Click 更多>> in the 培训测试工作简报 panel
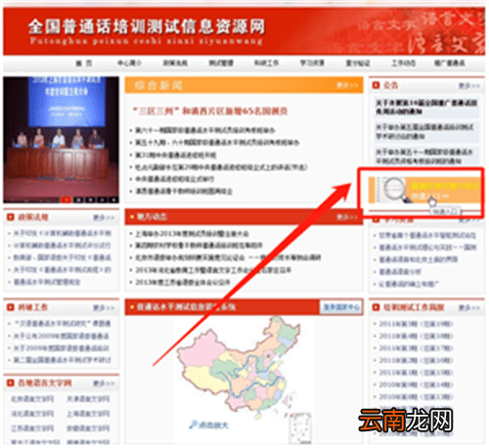489x448 pixels. pyautogui.click(x=469, y=307)
